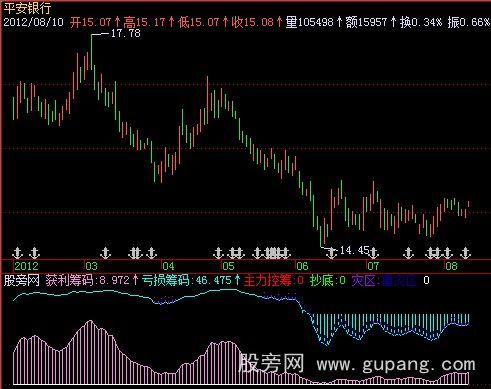
Task: Select the 03 month timeline marker
Action: [91, 266]
